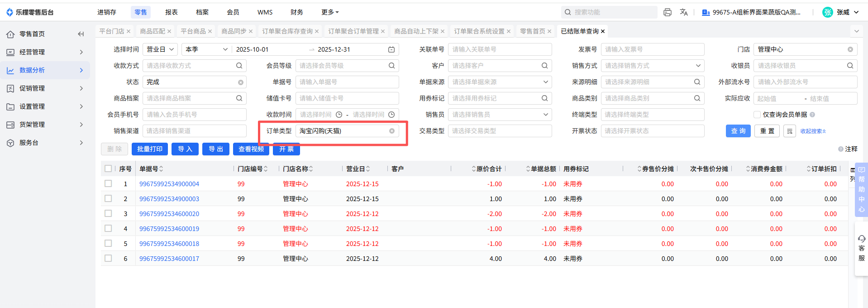Click search icon in 来源明细 field
Viewport: 868px width, 308px height.
(x=697, y=82)
